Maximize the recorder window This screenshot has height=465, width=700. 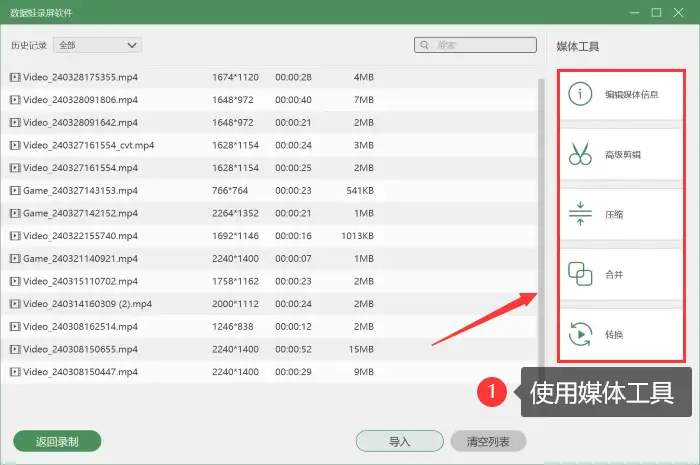[656, 12]
